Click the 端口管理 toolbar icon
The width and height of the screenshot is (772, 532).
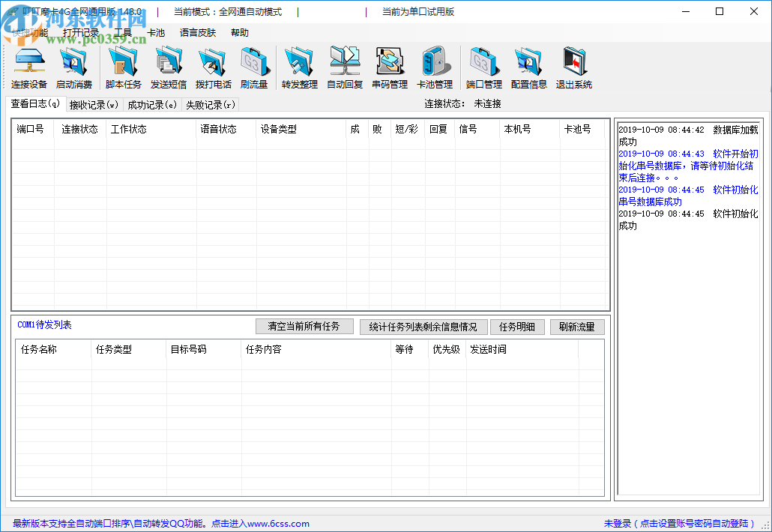[x=483, y=67]
